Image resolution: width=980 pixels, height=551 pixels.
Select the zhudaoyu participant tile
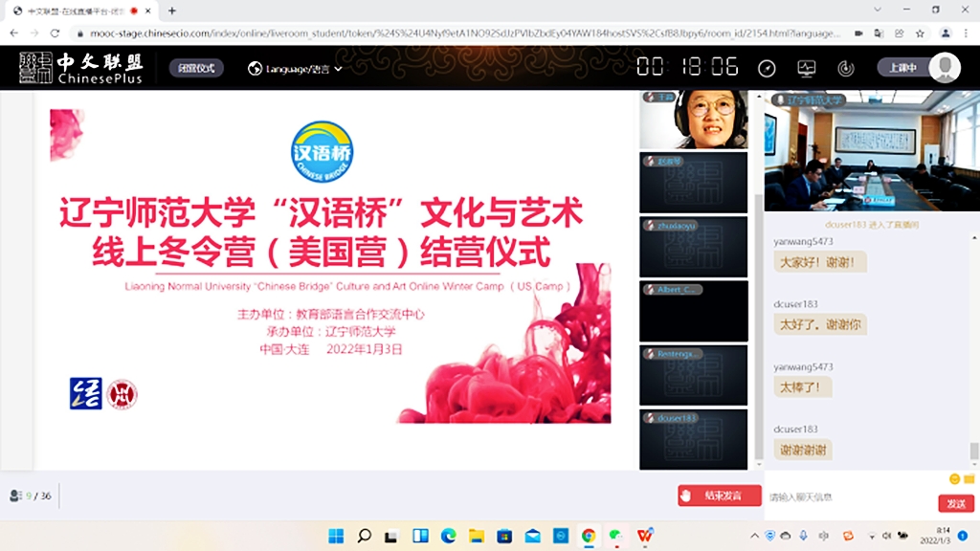(x=693, y=248)
